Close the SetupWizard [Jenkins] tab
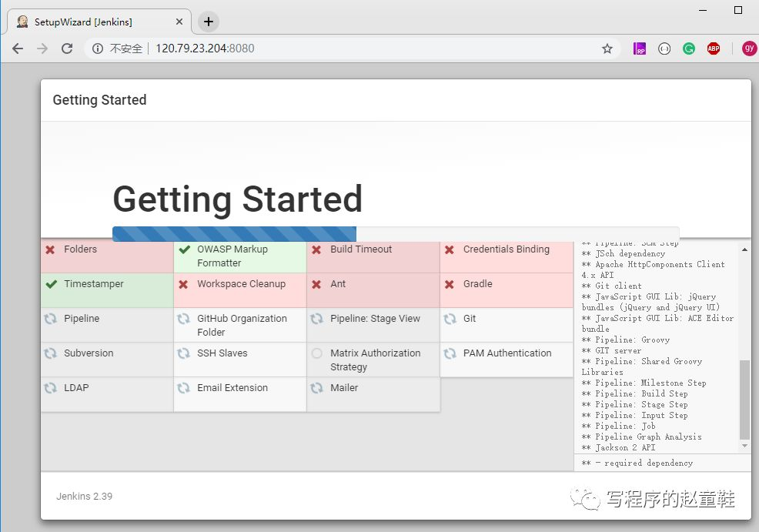This screenshot has height=532, width=759. (179, 22)
